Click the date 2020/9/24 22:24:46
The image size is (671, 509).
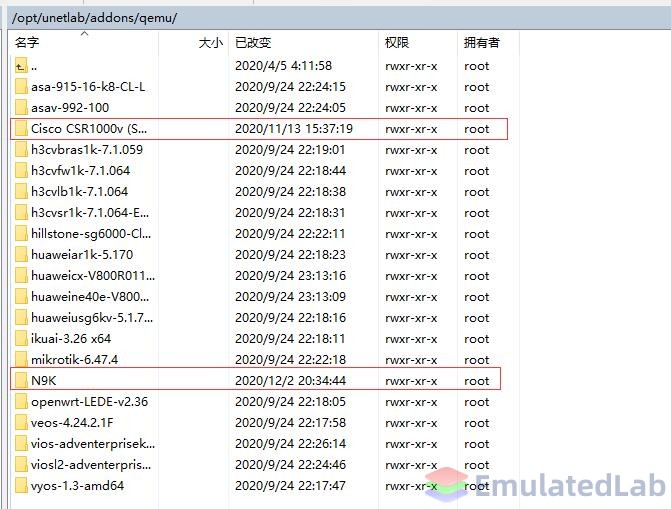click(x=290, y=464)
